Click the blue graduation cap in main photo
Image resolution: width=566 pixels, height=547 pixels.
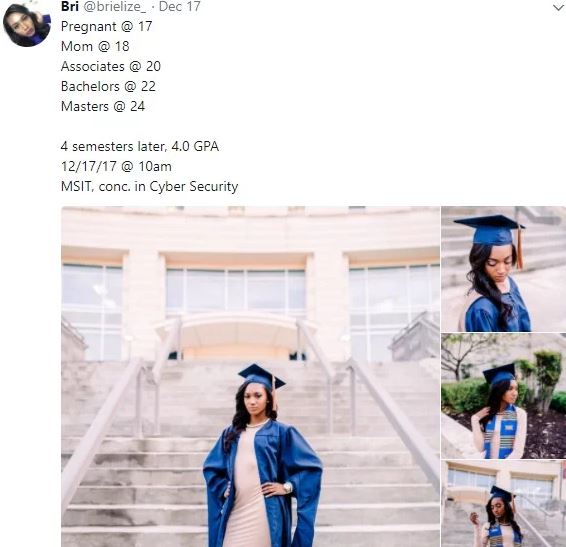pyautogui.click(x=261, y=377)
